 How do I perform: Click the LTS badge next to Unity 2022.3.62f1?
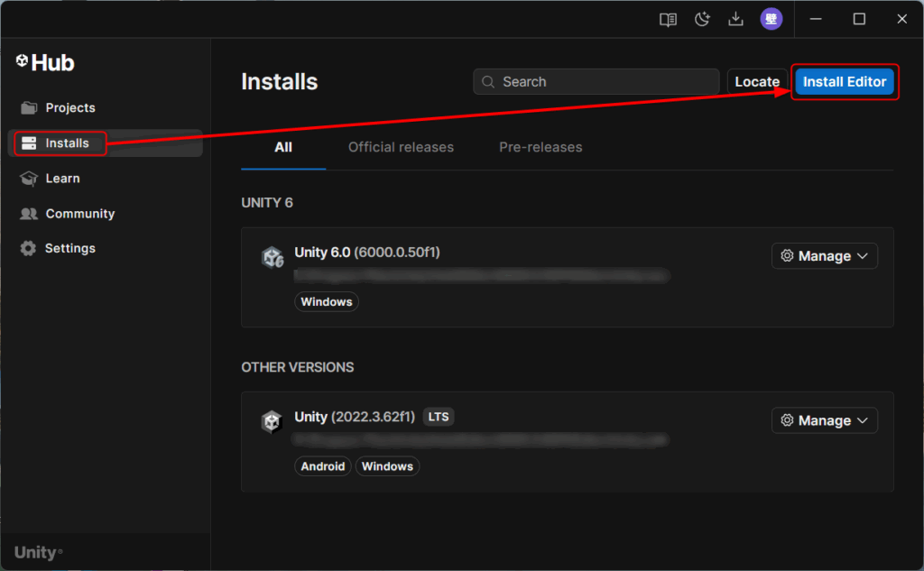[439, 417]
